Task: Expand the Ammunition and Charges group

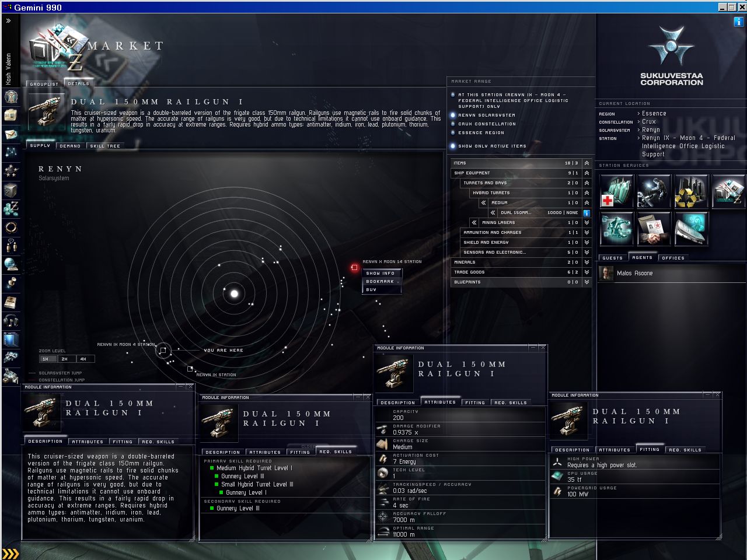Action: (x=587, y=233)
